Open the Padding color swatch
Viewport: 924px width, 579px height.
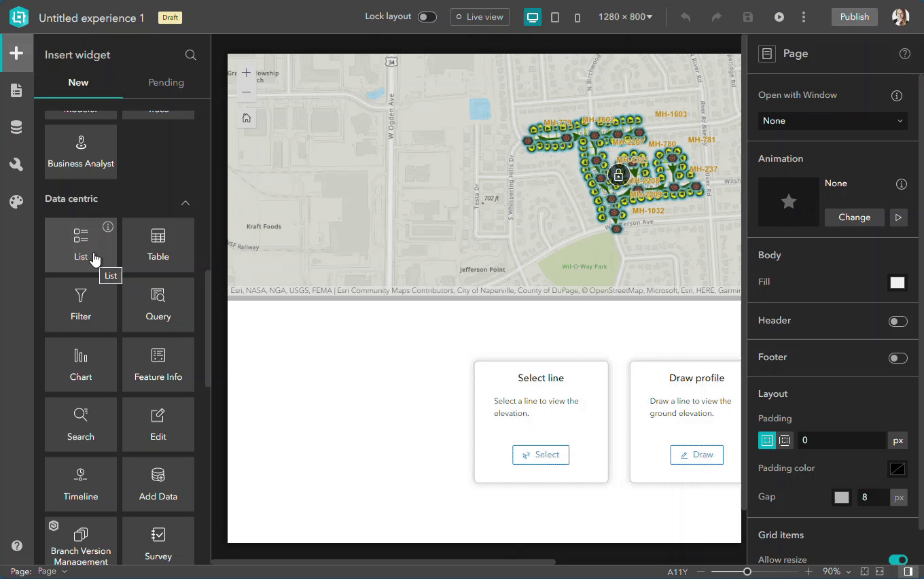tap(898, 469)
